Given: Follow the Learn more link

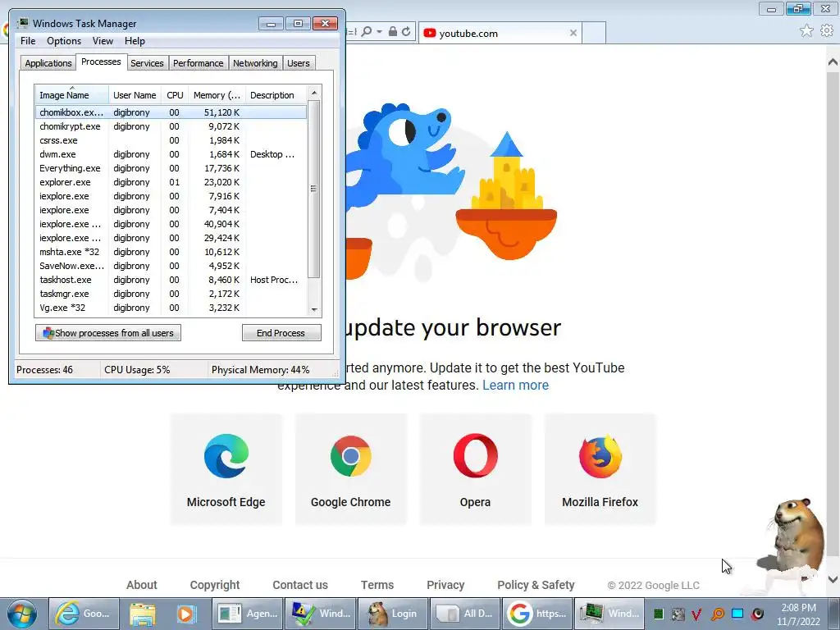Looking at the screenshot, I should point(515,386).
